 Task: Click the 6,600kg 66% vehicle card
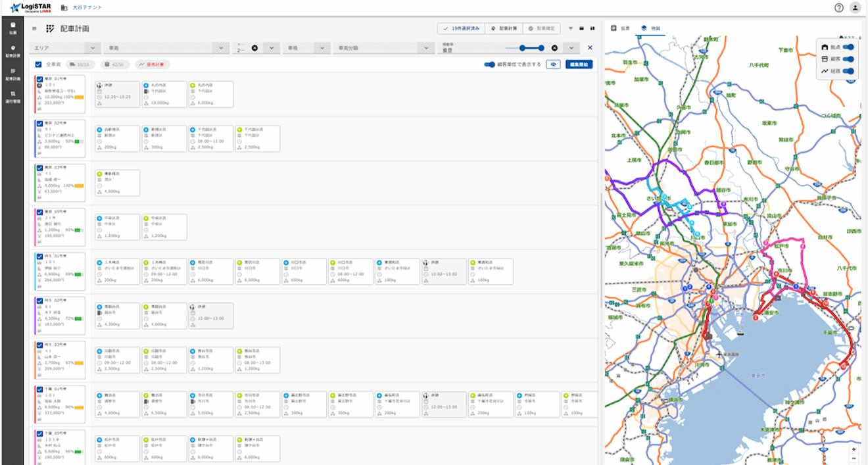click(x=60, y=447)
